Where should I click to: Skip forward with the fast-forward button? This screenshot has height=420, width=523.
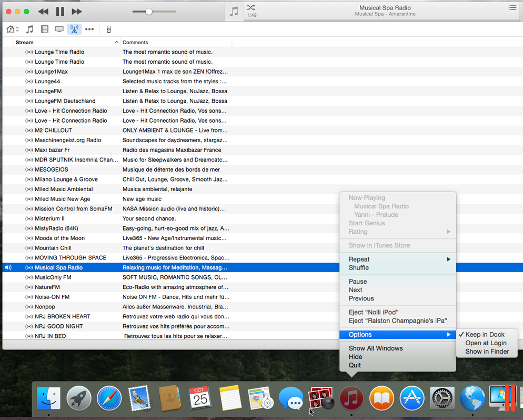pos(77,12)
